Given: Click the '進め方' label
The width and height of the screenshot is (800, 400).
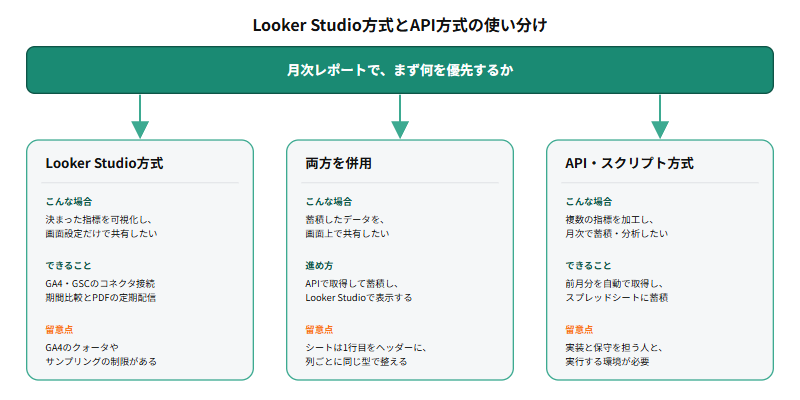Looking at the screenshot, I should (319, 266).
